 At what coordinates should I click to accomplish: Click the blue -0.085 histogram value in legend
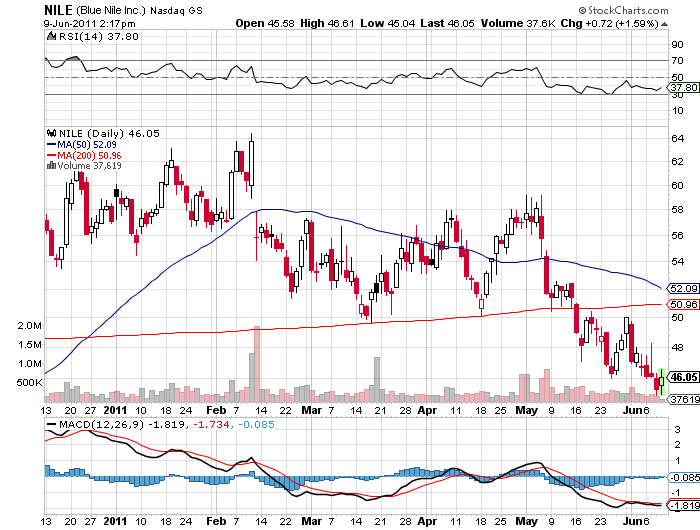click(x=256, y=424)
